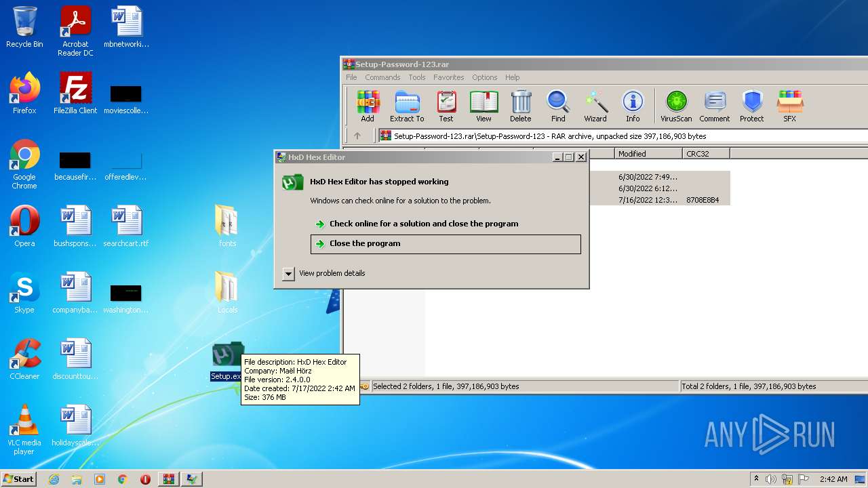Click the Protect shield icon

752,106
